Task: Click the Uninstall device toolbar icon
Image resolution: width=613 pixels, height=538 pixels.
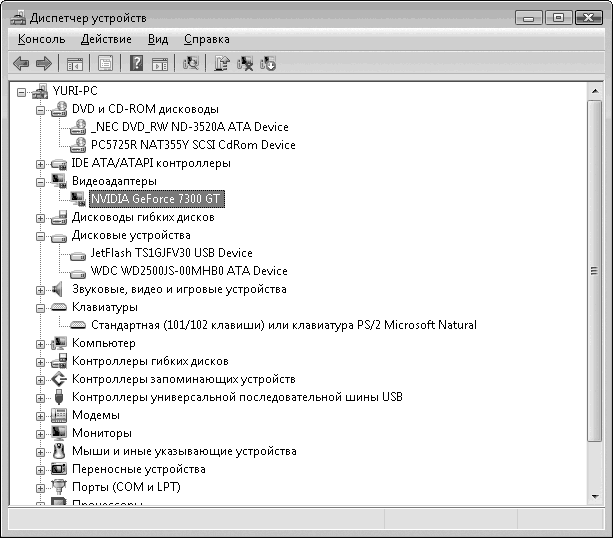Action: (x=245, y=64)
